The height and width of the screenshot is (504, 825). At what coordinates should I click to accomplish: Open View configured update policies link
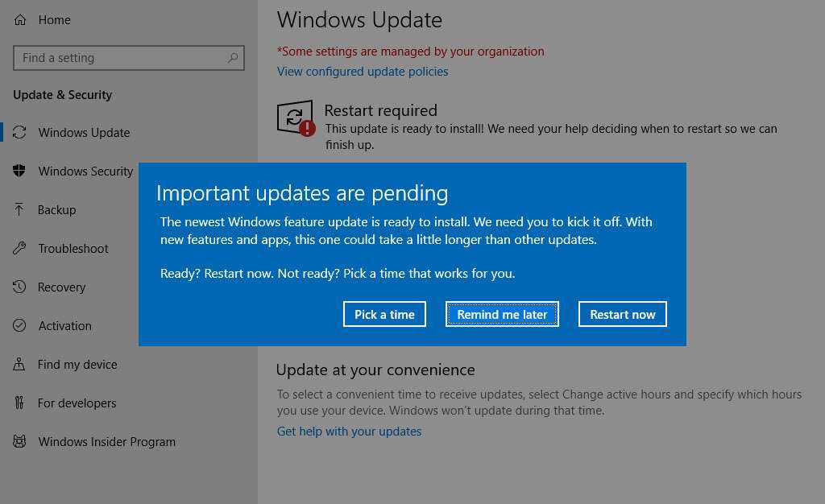363,72
